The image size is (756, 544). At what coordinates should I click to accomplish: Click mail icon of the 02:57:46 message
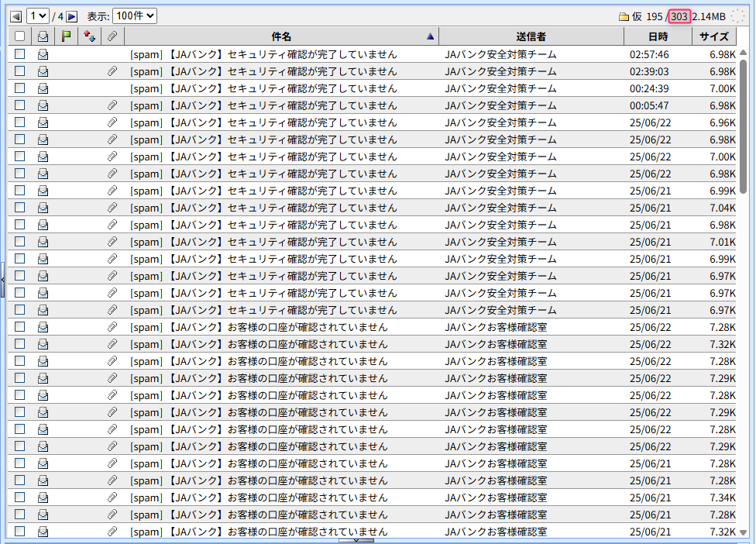click(x=43, y=54)
